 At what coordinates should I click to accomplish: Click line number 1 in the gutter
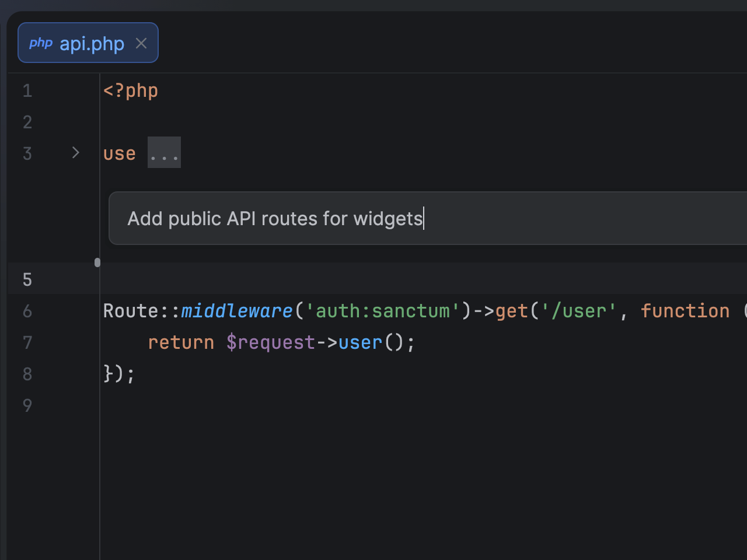(x=27, y=90)
